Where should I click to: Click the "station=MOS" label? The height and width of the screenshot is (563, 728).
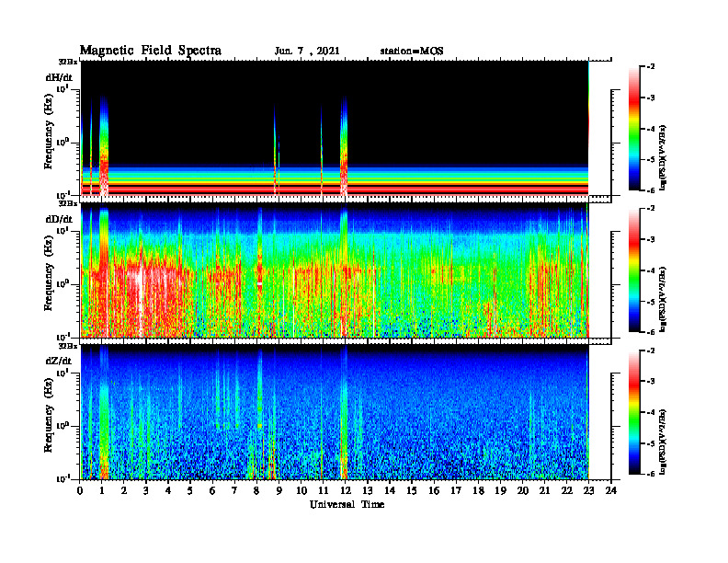point(412,52)
